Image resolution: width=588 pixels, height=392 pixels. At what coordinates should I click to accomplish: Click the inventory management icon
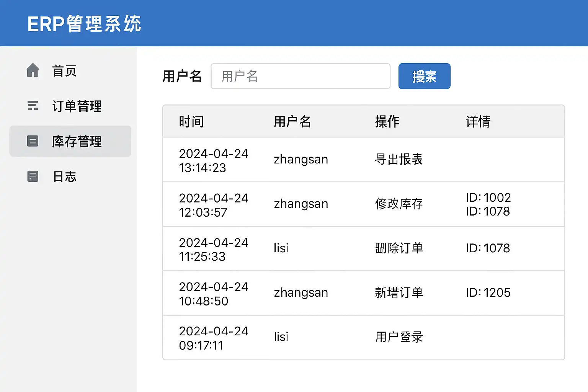(33, 141)
